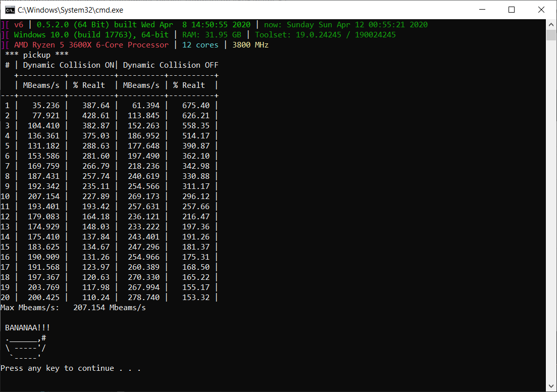The image size is (557, 392).
Task: Click the value 390.87 in row 5
Action: coord(196,145)
